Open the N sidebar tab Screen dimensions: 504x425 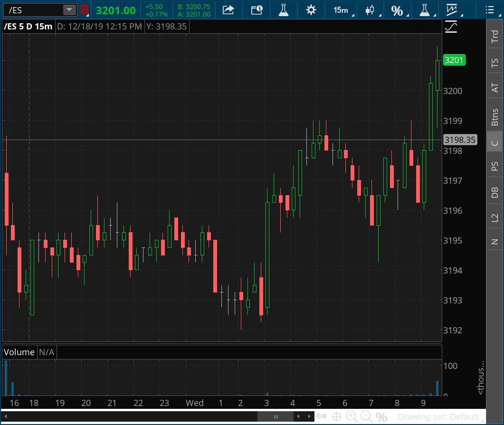coord(494,242)
